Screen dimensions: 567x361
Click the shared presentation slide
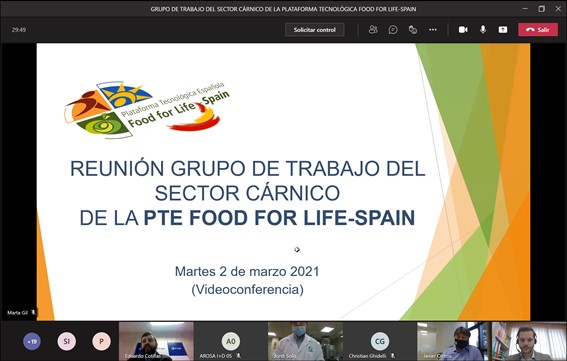click(283, 182)
